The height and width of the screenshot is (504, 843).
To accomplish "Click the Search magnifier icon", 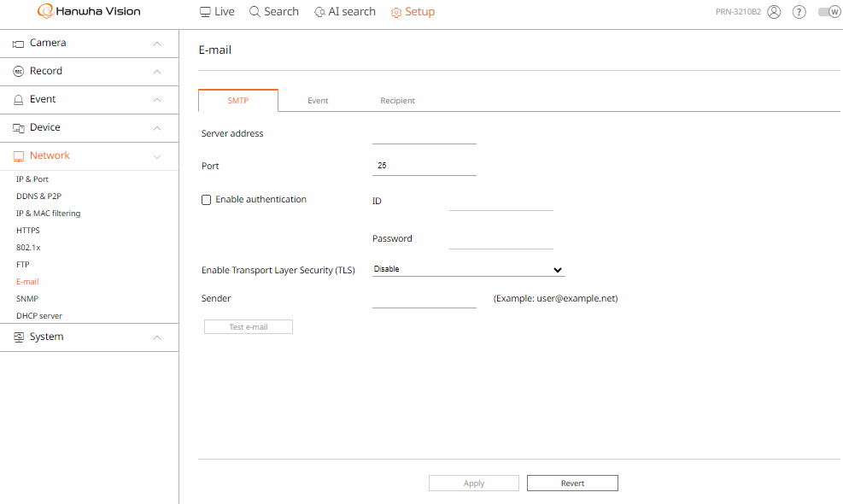I will point(253,11).
